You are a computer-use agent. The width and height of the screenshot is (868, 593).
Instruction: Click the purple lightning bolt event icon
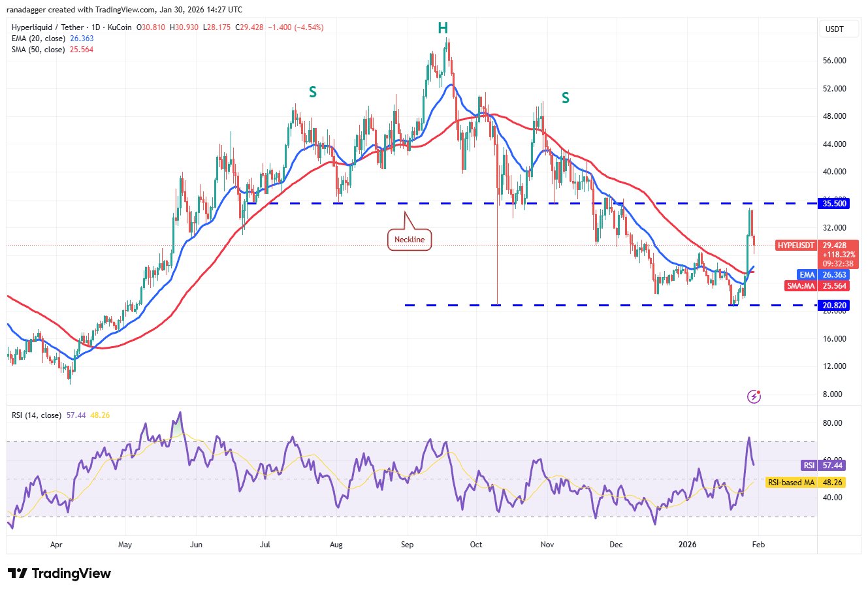click(754, 396)
